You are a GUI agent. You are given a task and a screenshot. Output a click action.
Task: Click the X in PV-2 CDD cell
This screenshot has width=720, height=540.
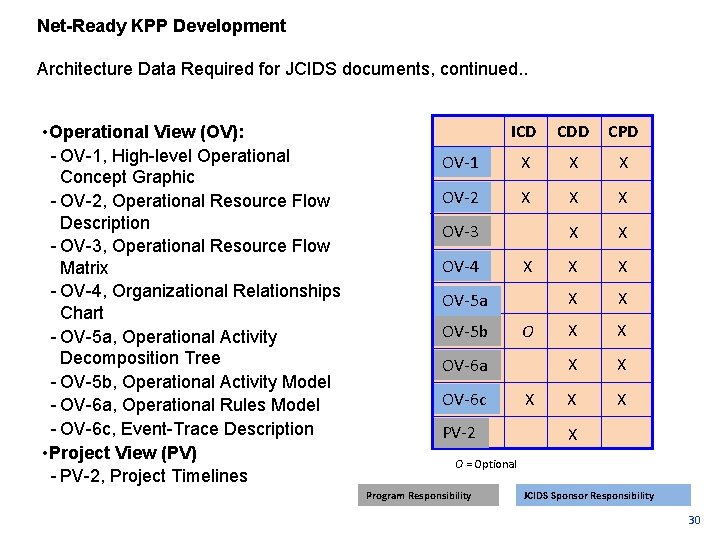(573, 434)
